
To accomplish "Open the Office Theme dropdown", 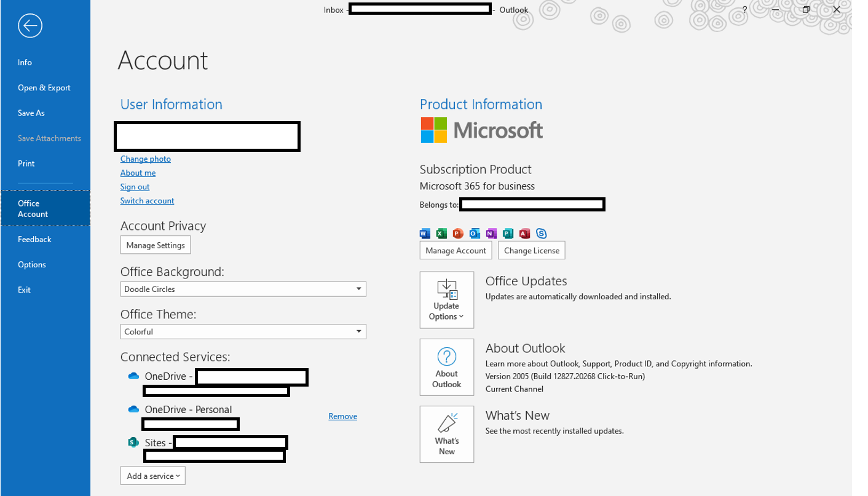I will tap(243, 331).
